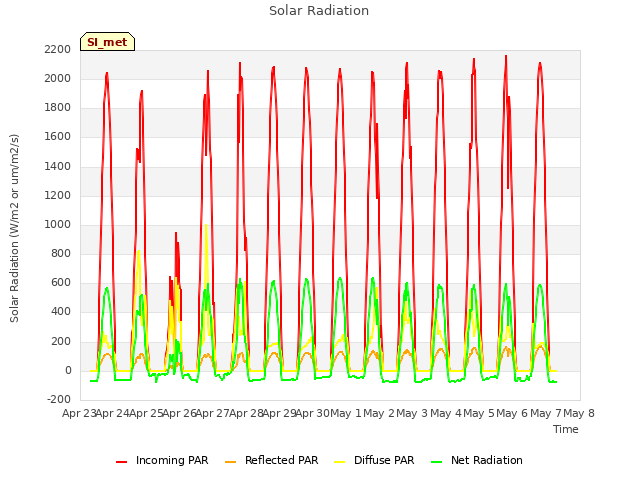This screenshot has width=640, height=480.
Task: Select the Reflected PAR legend label
Action: [x=281, y=460]
